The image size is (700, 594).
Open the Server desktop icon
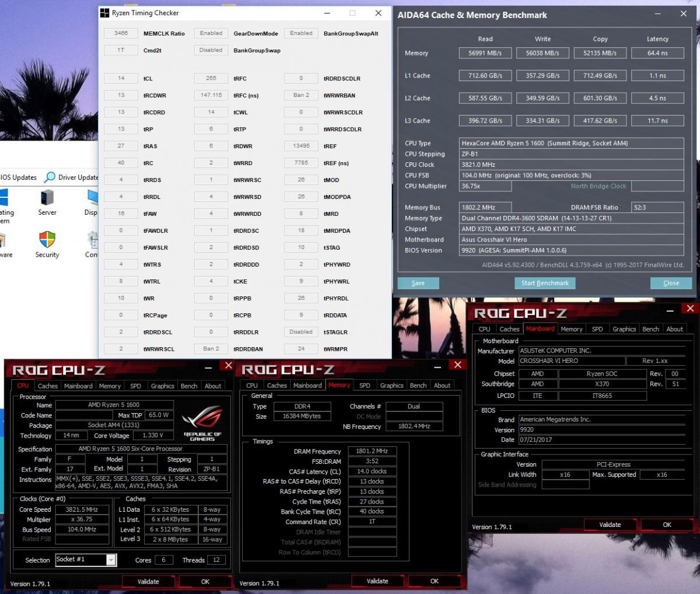pos(47,197)
